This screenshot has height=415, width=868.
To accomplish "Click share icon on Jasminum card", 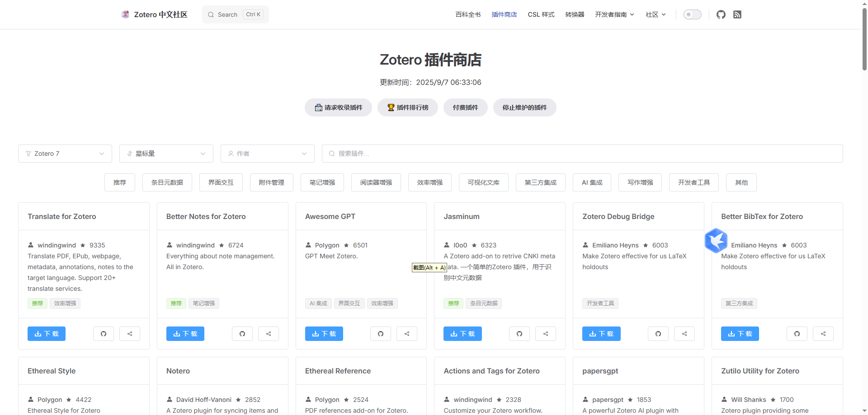I will pos(546,334).
